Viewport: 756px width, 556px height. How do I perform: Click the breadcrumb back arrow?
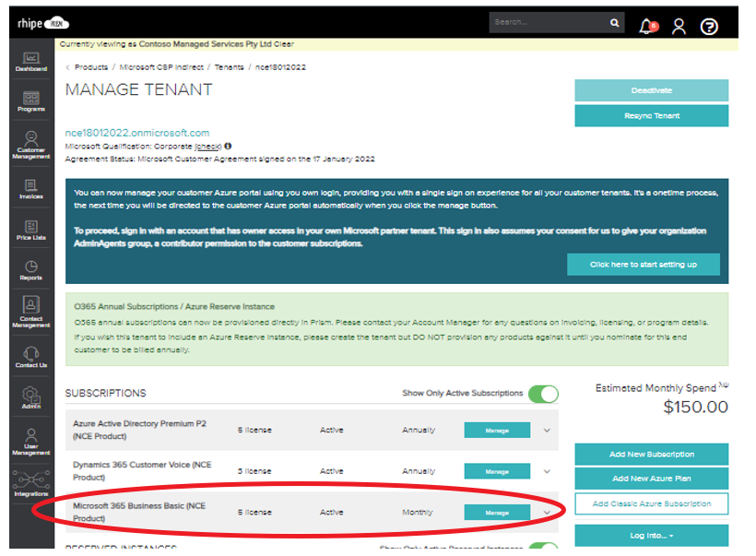[x=67, y=67]
